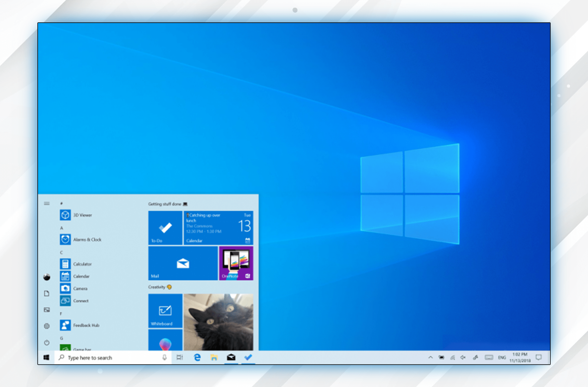
Task: Show hidden system tray icons
Action: pos(430,357)
